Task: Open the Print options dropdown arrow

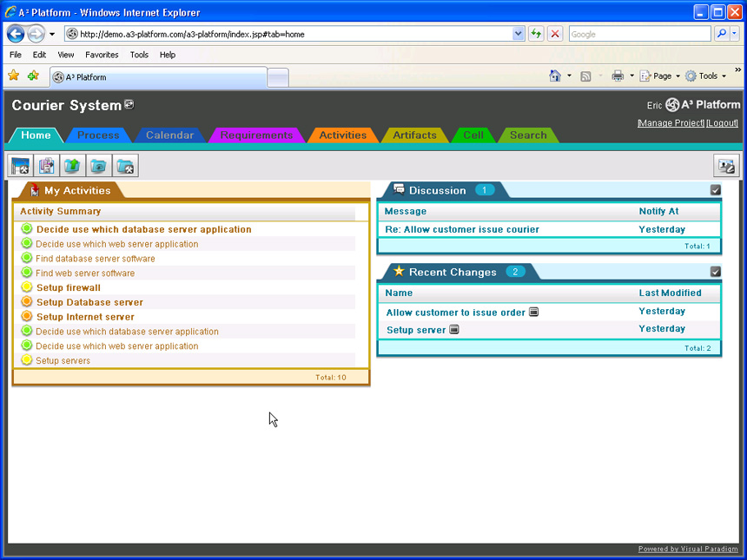Action: click(x=632, y=76)
